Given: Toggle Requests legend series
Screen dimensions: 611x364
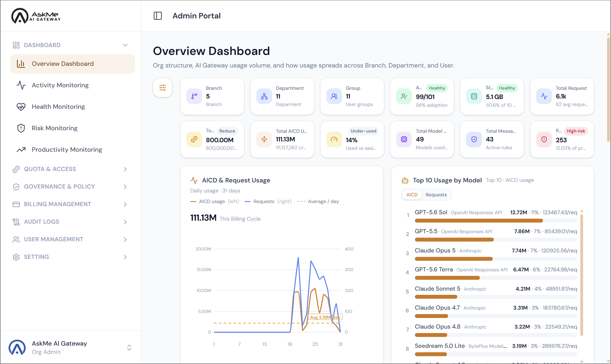Looking at the screenshot, I should pos(268,201).
